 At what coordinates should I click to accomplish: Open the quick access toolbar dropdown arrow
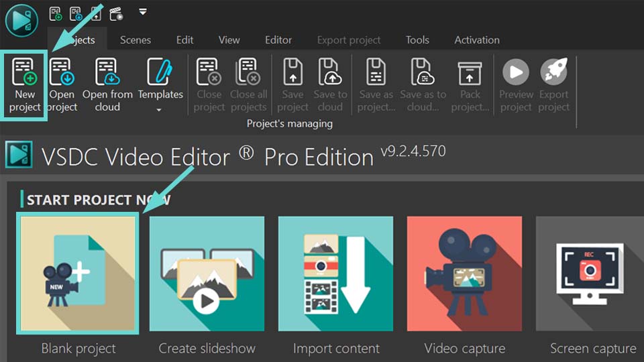(142, 12)
